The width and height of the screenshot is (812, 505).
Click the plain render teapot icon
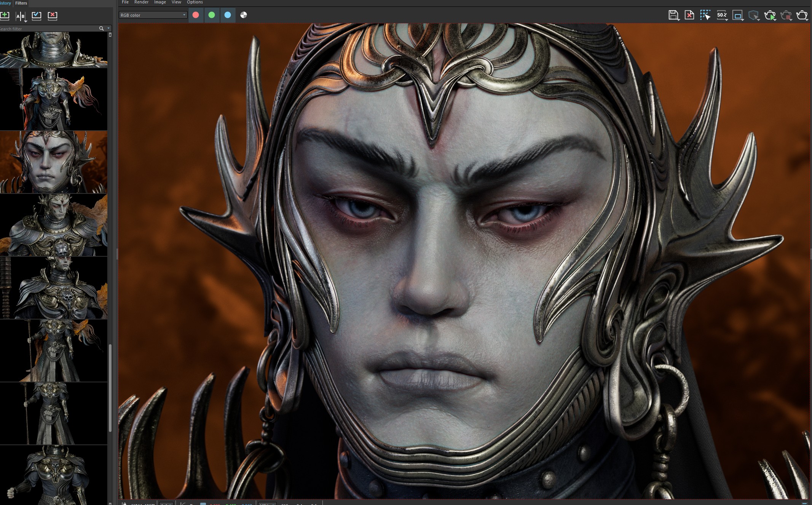click(x=802, y=15)
